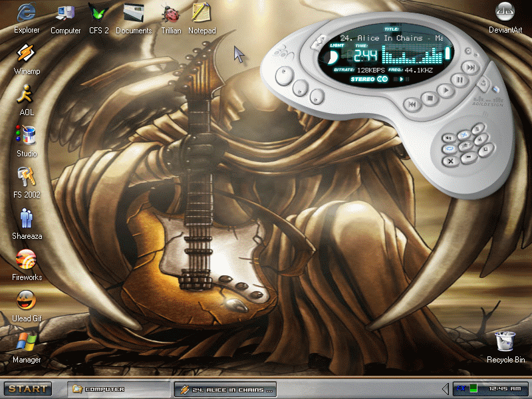This screenshot has height=399, width=532.
Task: Click the STEREO indicator on display
Action: click(369, 79)
